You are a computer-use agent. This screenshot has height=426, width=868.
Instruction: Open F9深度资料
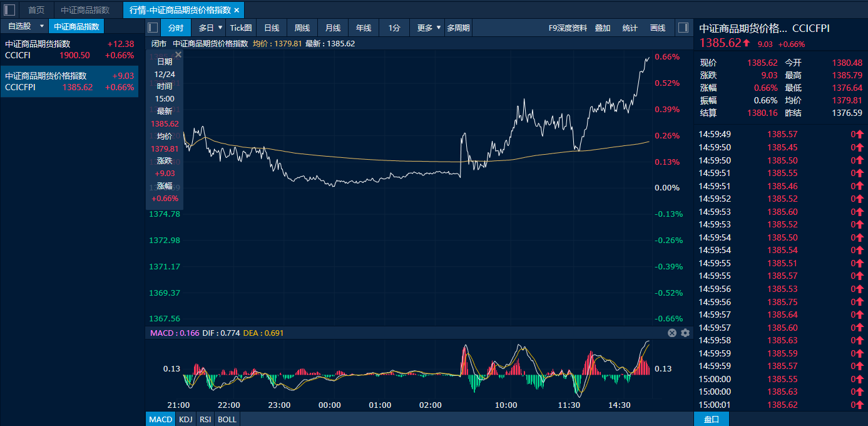(x=568, y=28)
